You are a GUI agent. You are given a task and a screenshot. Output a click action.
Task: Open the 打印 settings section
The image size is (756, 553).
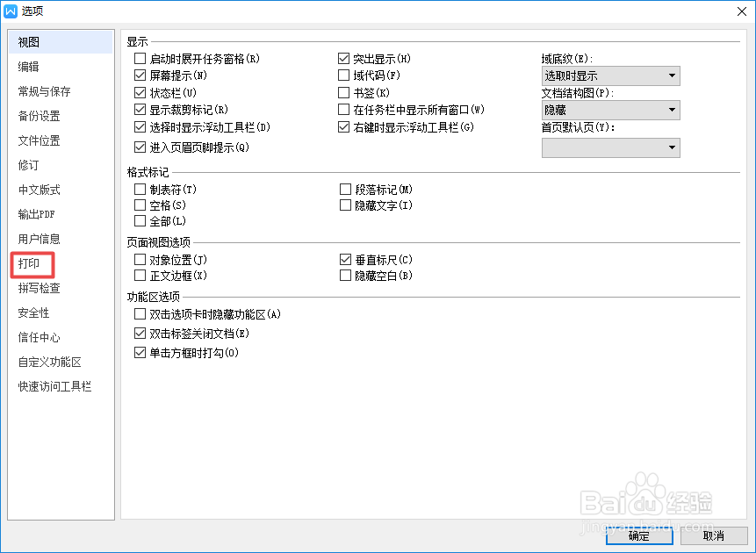pos(31,263)
